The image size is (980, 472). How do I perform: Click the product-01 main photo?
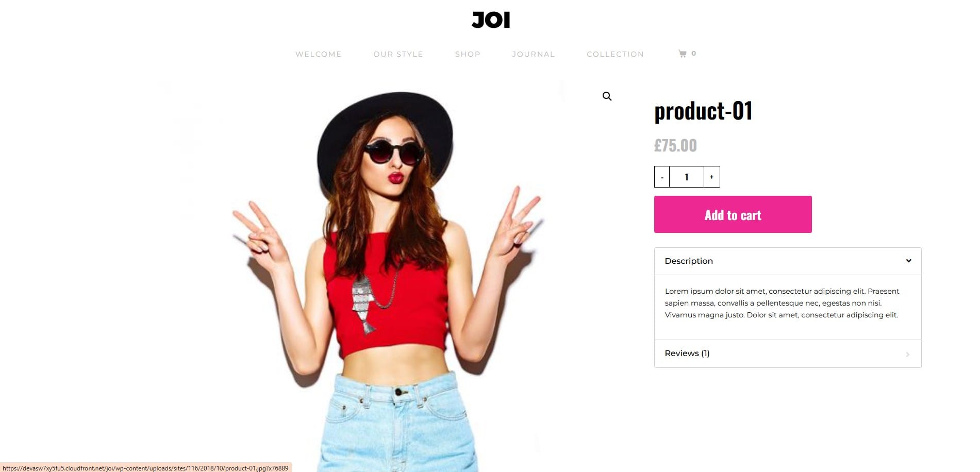tap(388, 276)
